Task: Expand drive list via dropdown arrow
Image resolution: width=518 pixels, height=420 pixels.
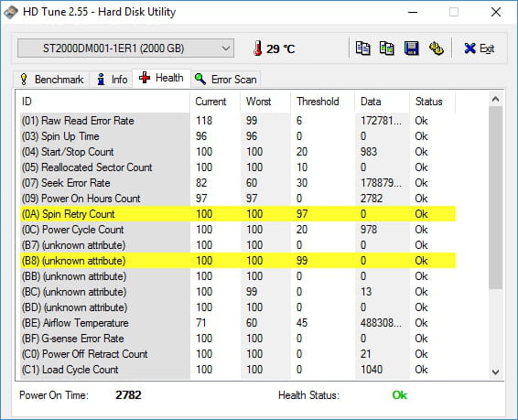Action: pyautogui.click(x=226, y=48)
